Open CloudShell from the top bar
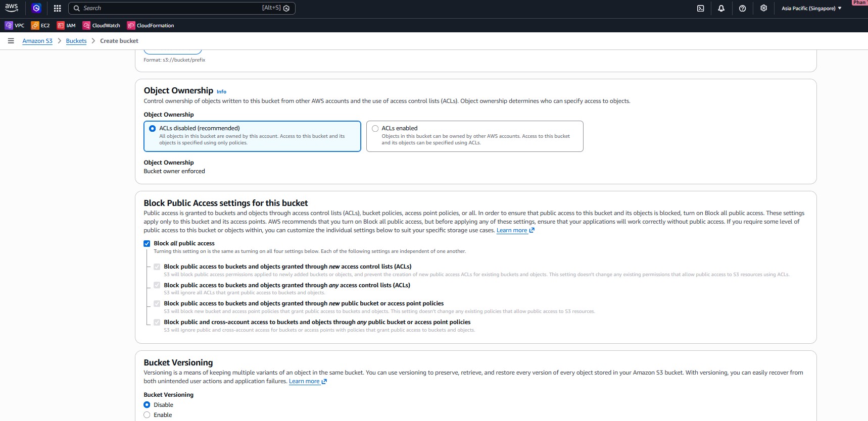This screenshot has height=421, width=868. [x=700, y=8]
